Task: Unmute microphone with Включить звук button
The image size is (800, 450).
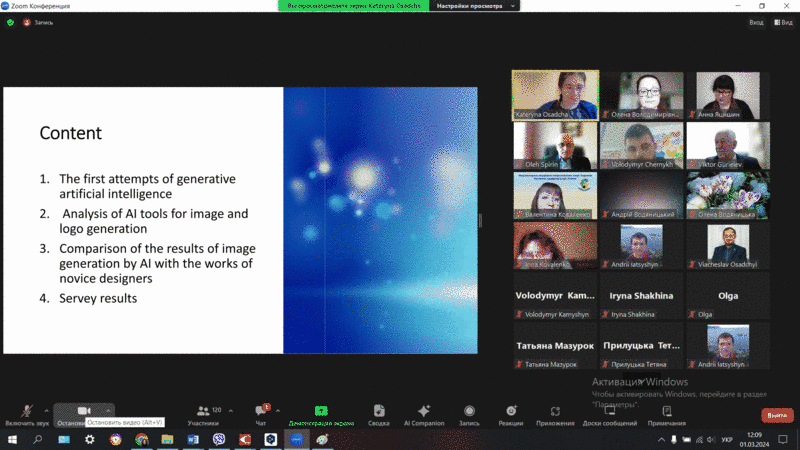Action: [26, 413]
